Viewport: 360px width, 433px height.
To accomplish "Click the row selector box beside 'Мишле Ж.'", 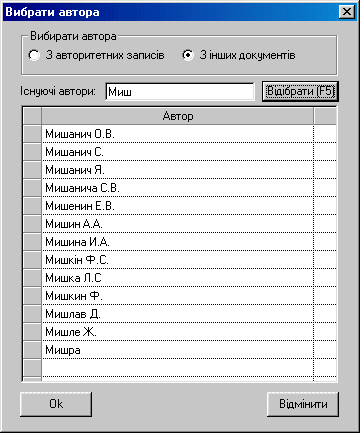I will point(33,332).
